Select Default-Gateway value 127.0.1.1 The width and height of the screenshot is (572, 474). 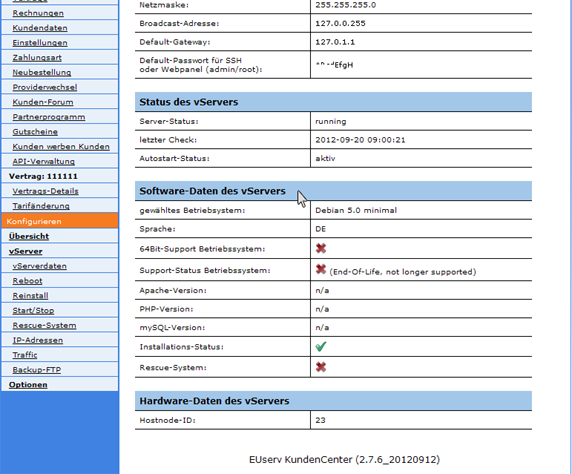coord(335,42)
